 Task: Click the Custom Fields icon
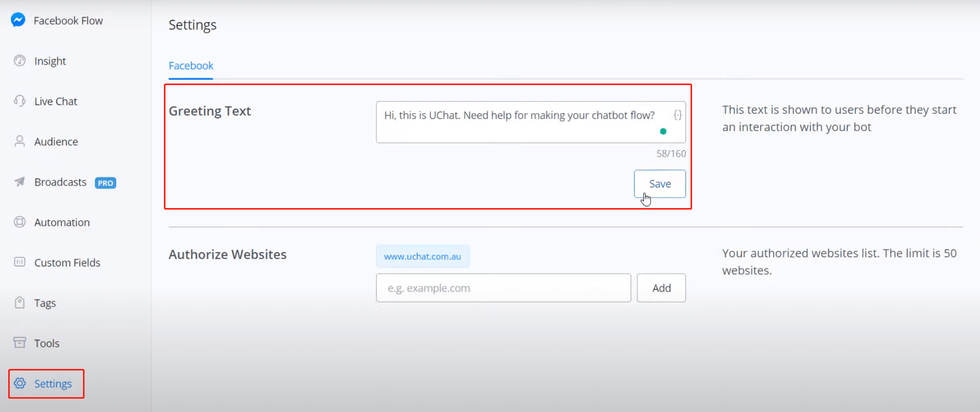coord(19,262)
